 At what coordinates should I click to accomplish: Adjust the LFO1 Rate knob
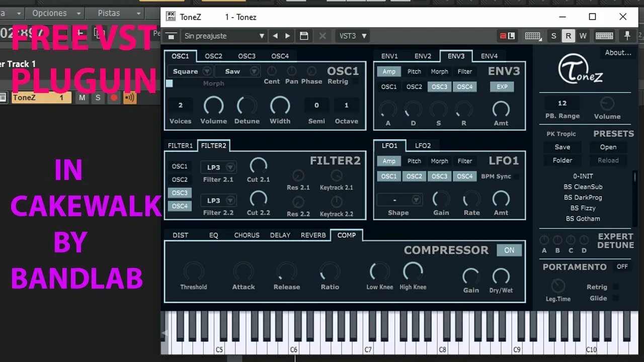[471, 199]
